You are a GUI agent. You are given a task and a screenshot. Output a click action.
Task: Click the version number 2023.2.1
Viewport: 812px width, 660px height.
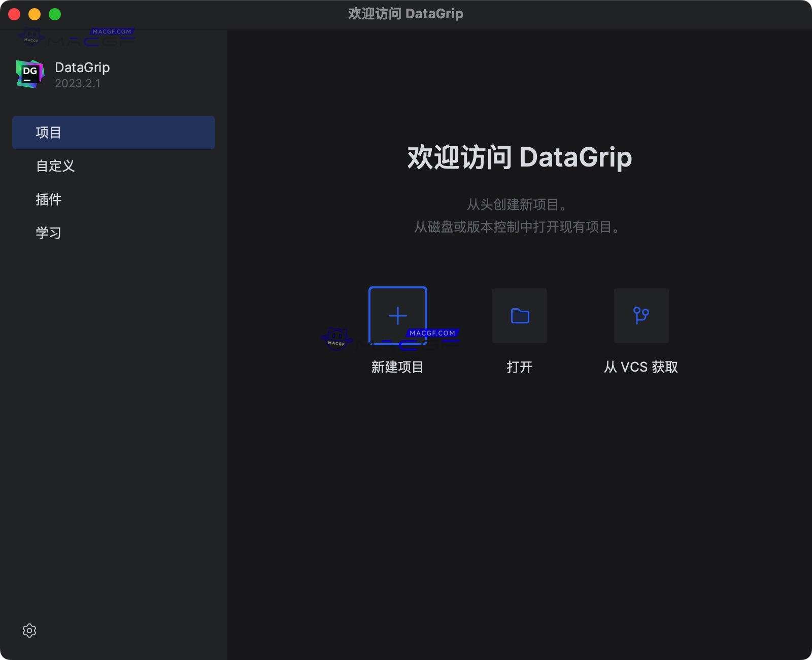77,83
